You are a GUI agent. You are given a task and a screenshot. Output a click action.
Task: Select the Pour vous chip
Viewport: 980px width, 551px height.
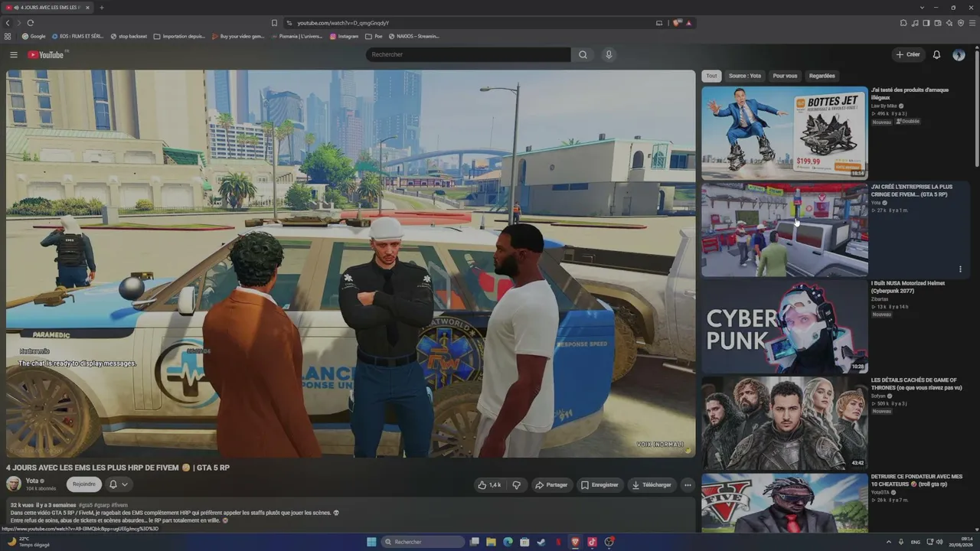785,76
